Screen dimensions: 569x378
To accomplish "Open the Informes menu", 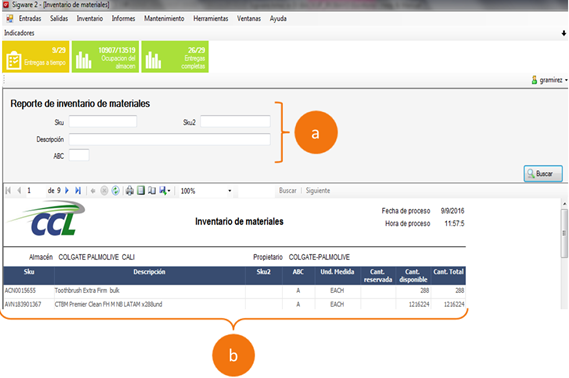I will [123, 19].
